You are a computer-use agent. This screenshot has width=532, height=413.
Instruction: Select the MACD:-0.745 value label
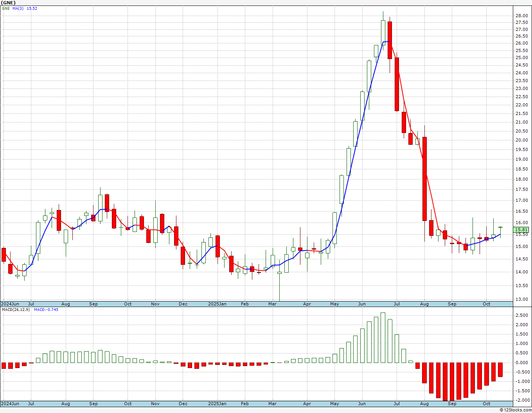tap(46, 309)
